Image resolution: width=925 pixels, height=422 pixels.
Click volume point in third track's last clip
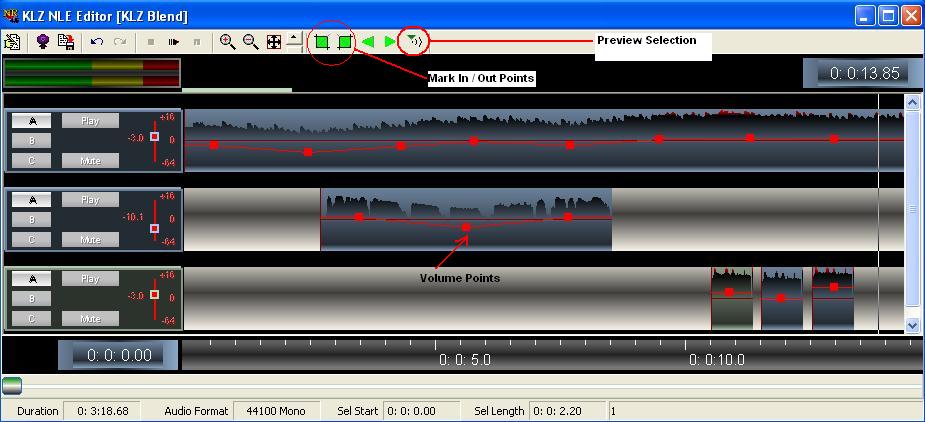[x=834, y=287]
